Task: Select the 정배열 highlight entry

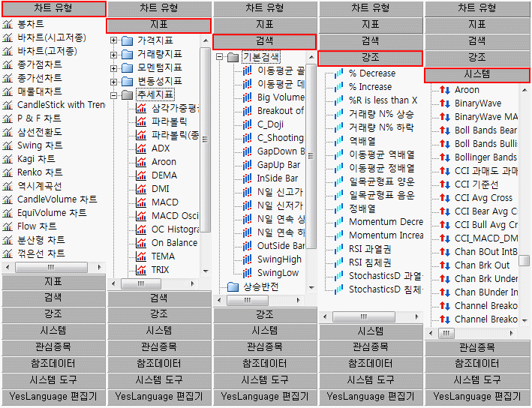Action: pos(362,208)
